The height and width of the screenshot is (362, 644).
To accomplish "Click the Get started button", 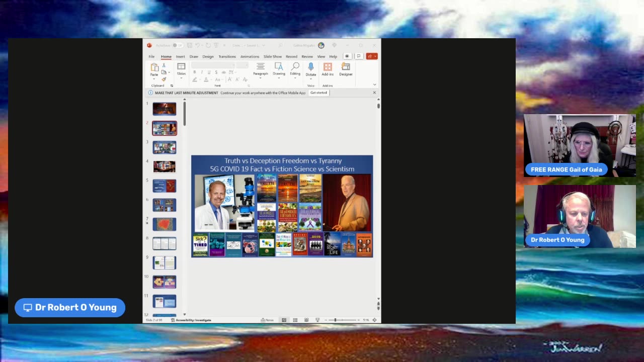I will point(318,93).
